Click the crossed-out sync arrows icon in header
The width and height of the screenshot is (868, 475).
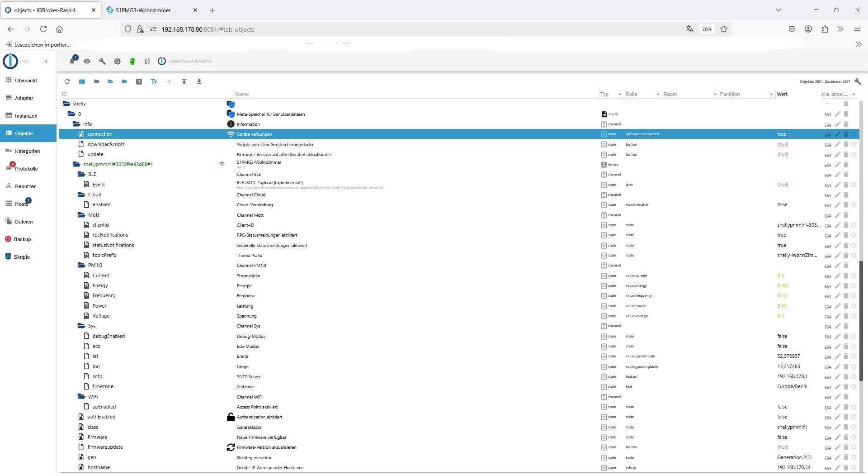click(x=147, y=61)
